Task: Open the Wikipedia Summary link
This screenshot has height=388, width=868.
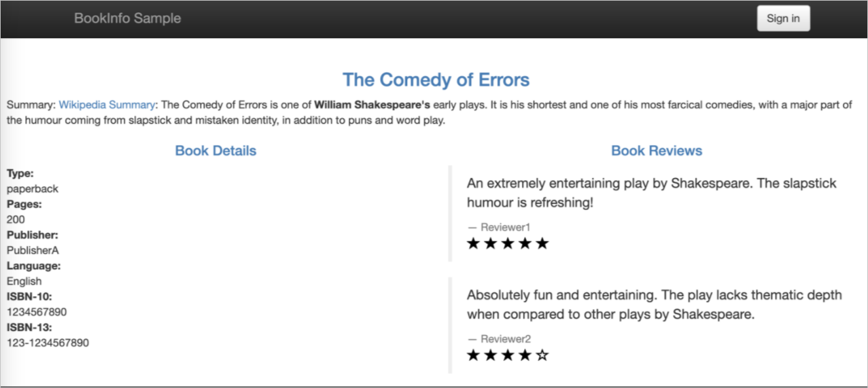Action: (x=107, y=105)
